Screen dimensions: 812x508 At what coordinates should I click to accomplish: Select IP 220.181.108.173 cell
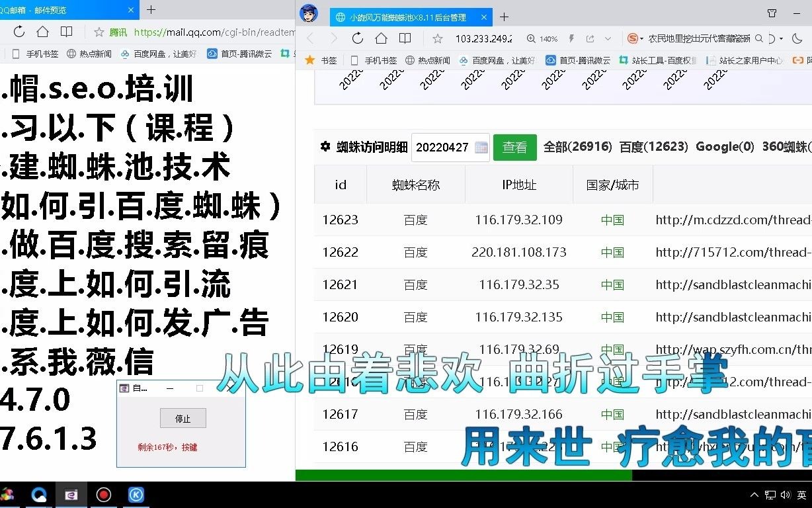519,252
